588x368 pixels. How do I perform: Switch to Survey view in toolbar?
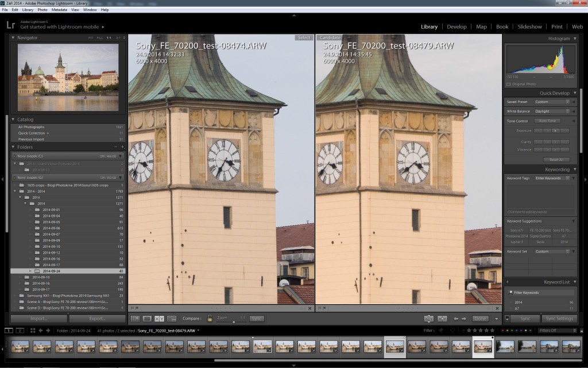[171, 318]
